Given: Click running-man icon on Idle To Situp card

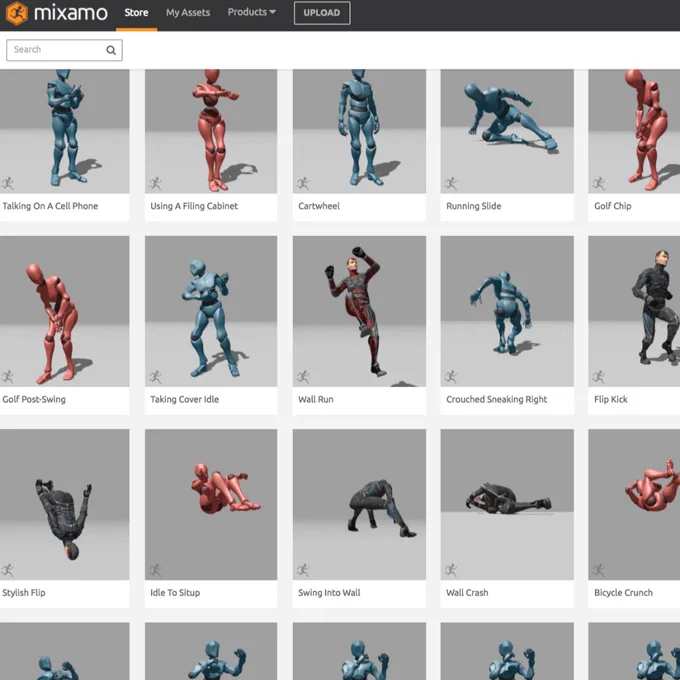Looking at the screenshot, I should coord(155,570).
